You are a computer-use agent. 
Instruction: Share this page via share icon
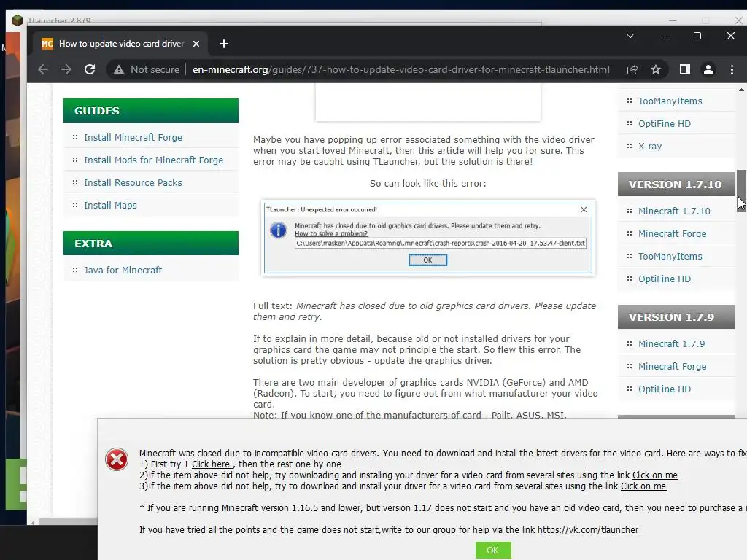(632, 69)
